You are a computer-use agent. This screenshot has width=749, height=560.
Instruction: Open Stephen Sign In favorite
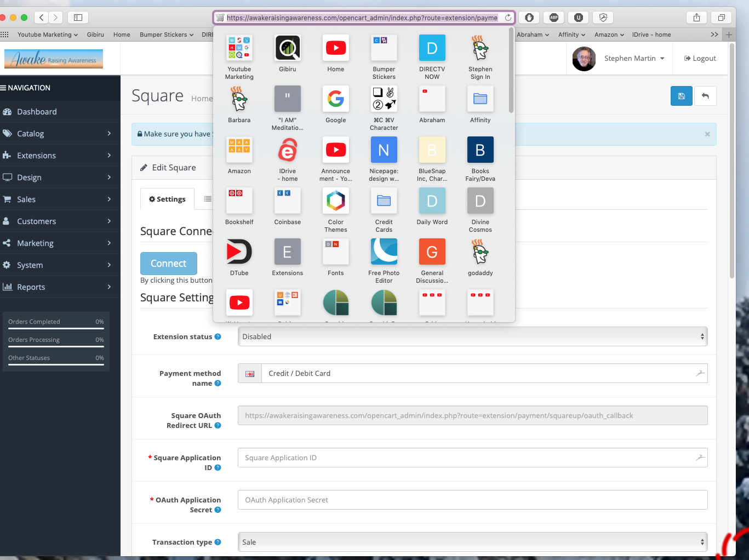coord(481,48)
